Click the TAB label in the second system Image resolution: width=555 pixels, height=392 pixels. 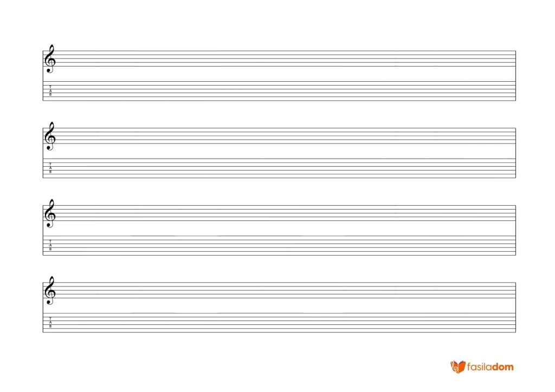coord(50,168)
